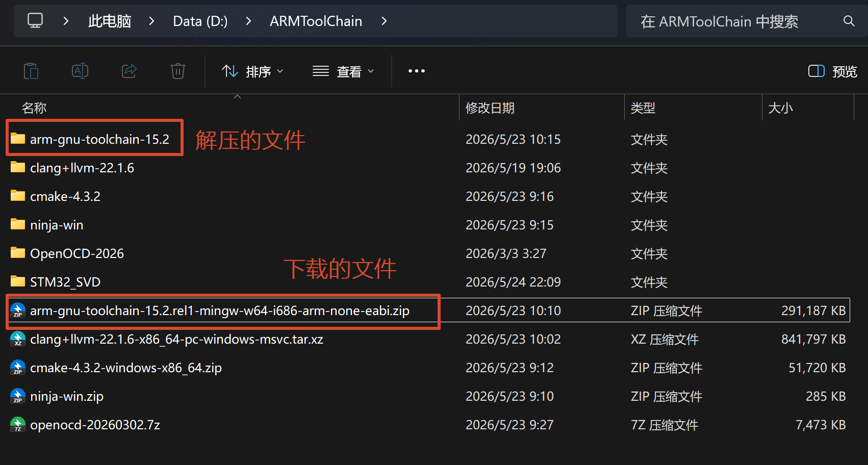This screenshot has width=868, height=465.
Task: Click the clang+llvm tar.xz archive icon
Action: point(18,339)
